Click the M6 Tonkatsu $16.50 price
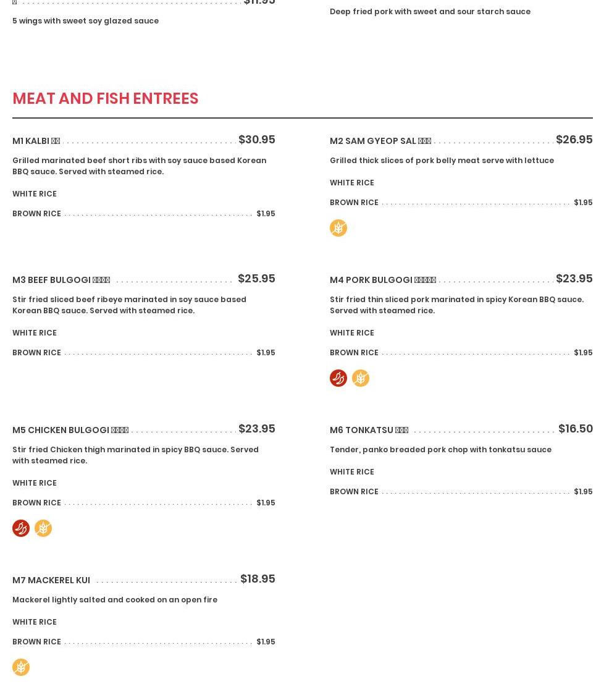The height and width of the screenshot is (700, 596). (575, 429)
